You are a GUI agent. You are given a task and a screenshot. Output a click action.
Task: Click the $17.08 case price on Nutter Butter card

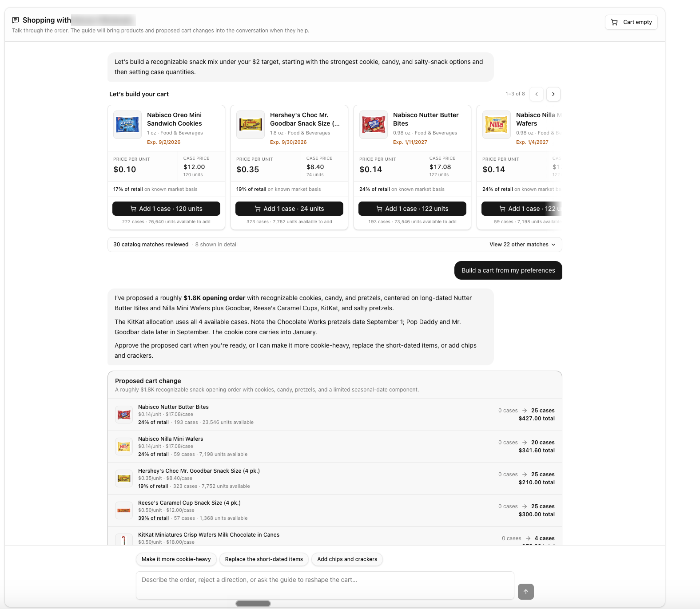pyautogui.click(x=440, y=167)
